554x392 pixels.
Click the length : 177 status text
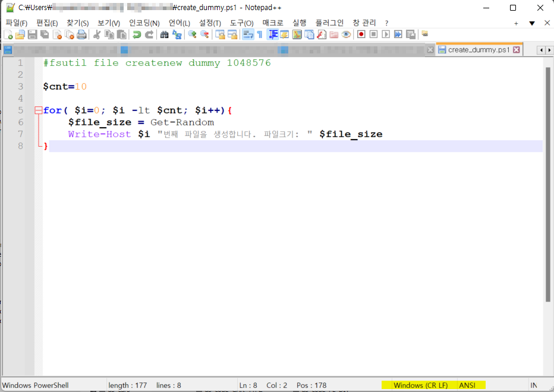(128, 385)
